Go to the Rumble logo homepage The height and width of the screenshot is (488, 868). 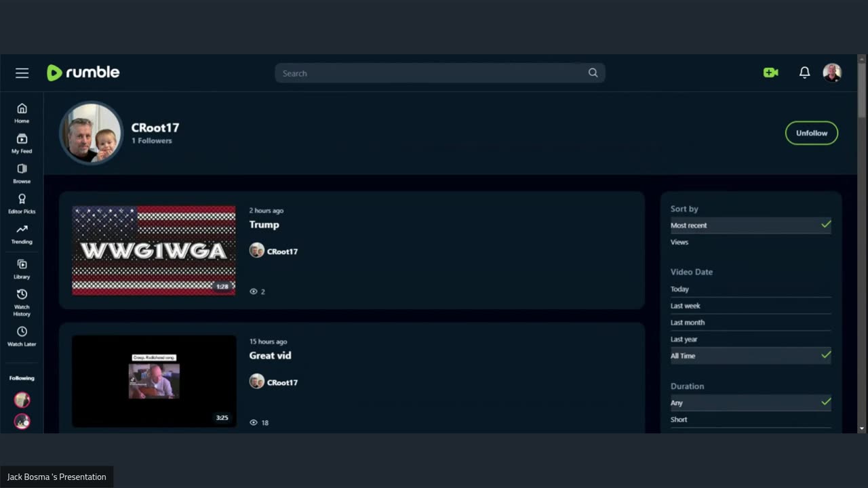pos(83,73)
